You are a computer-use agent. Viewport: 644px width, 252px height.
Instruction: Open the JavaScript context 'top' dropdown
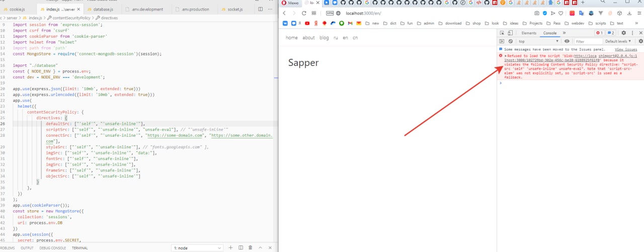point(538,41)
